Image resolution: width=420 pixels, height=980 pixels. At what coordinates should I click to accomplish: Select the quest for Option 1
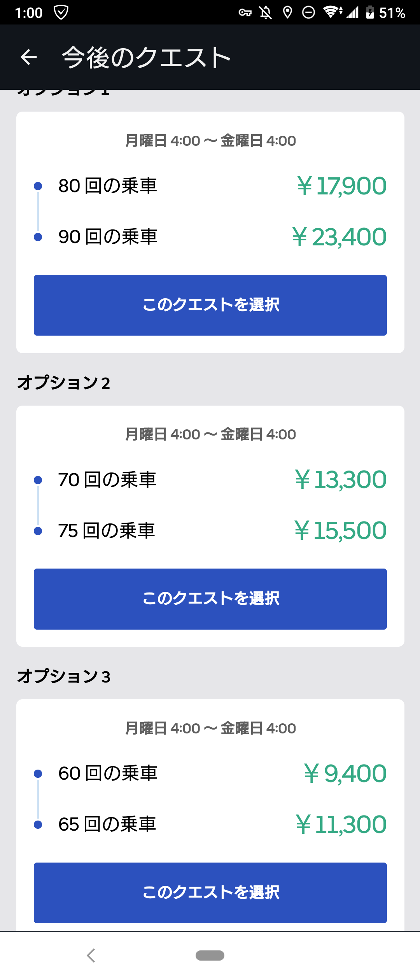210,305
